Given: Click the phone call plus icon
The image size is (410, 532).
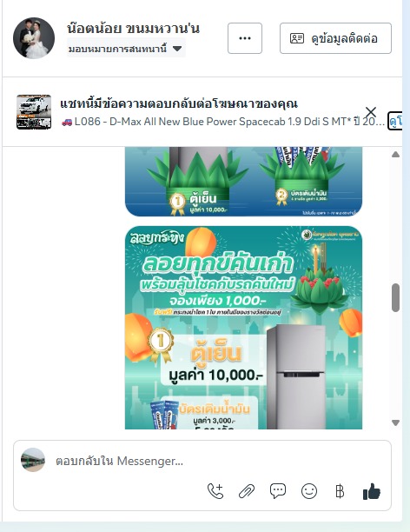Looking at the screenshot, I should pos(215,491).
